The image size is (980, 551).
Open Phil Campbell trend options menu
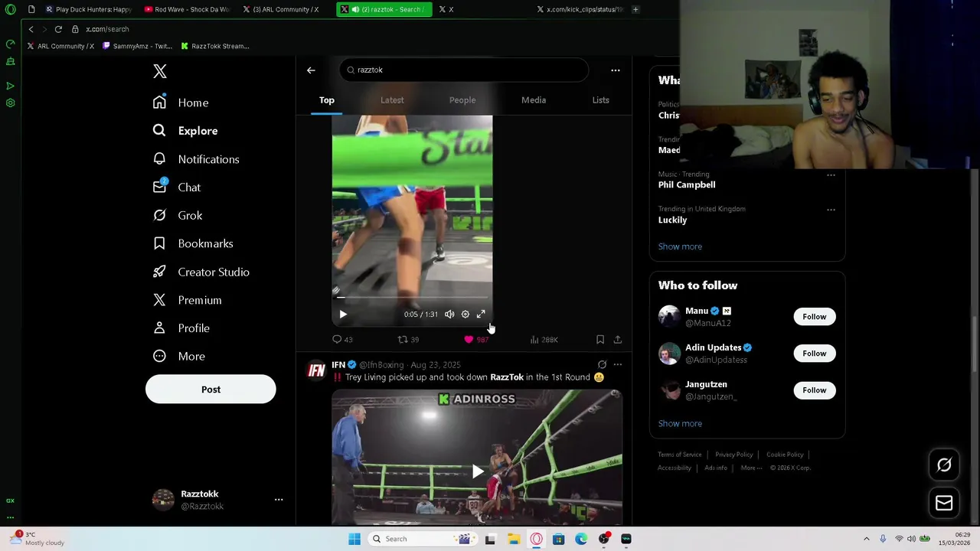tap(831, 175)
